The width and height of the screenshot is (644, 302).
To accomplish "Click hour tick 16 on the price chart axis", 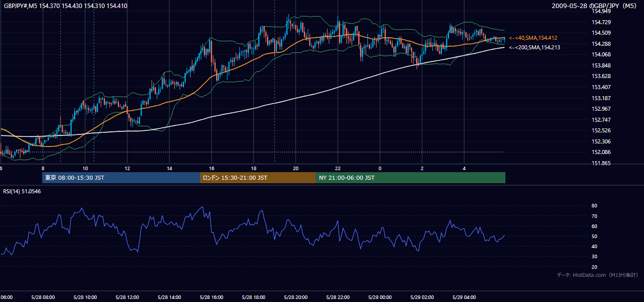I will coord(212,169).
